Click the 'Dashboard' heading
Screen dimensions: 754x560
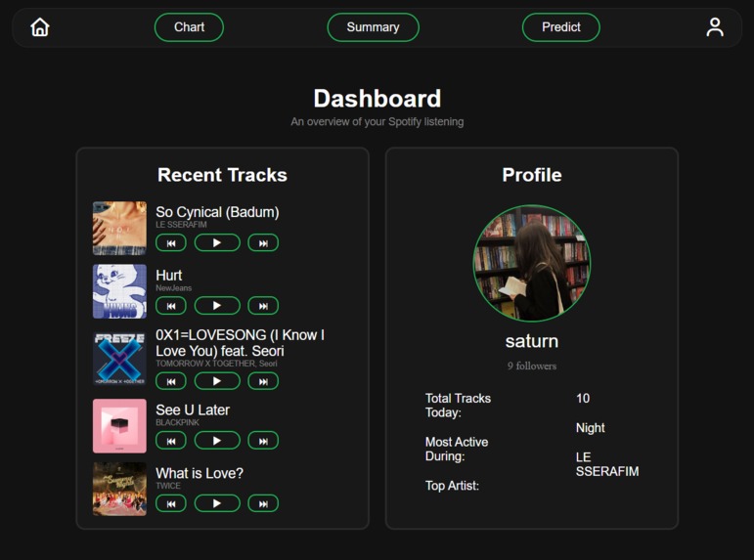click(x=377, y=99)
